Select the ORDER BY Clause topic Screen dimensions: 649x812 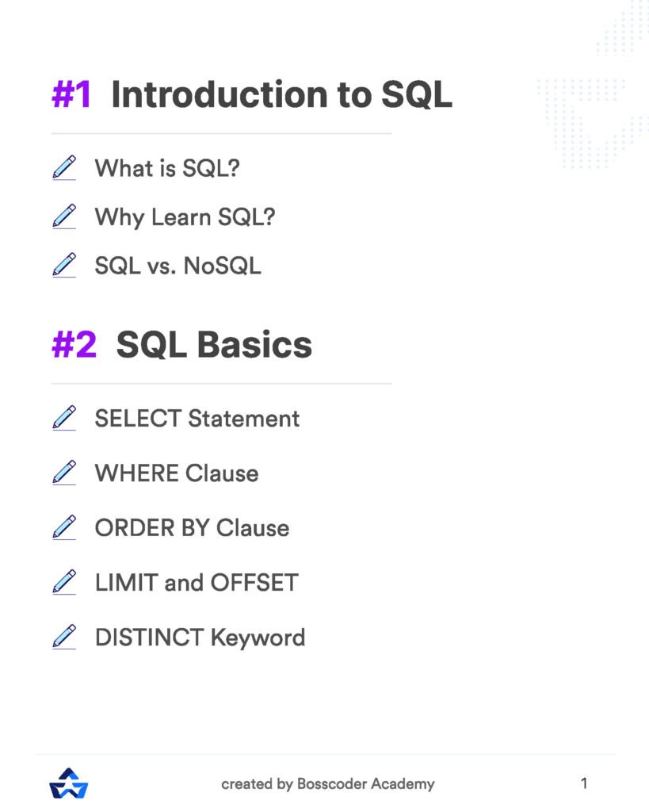pos(192,528)
